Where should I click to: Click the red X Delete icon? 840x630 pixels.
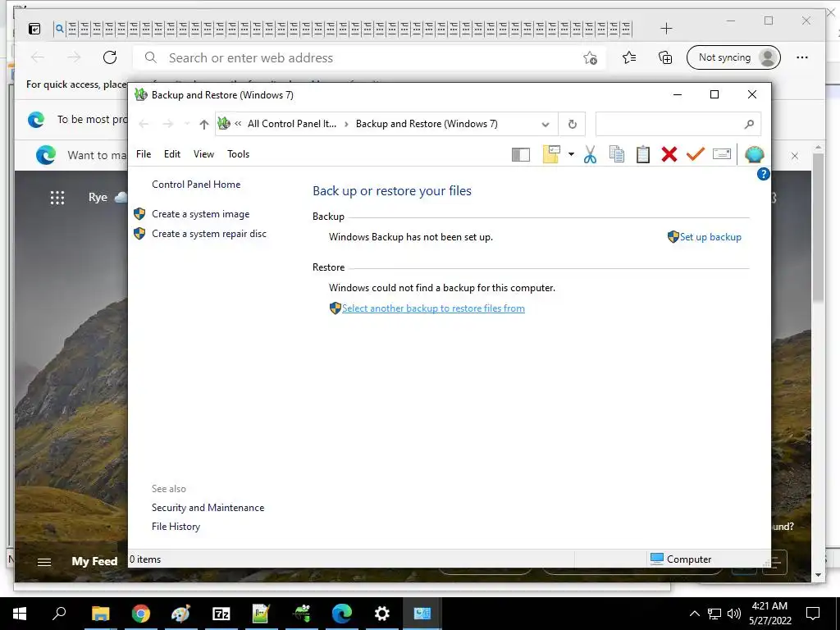coord(669,154)
